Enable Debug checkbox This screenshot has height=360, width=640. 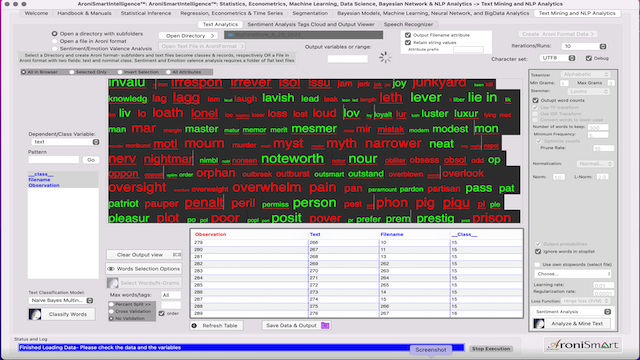(x=589, y=58)
